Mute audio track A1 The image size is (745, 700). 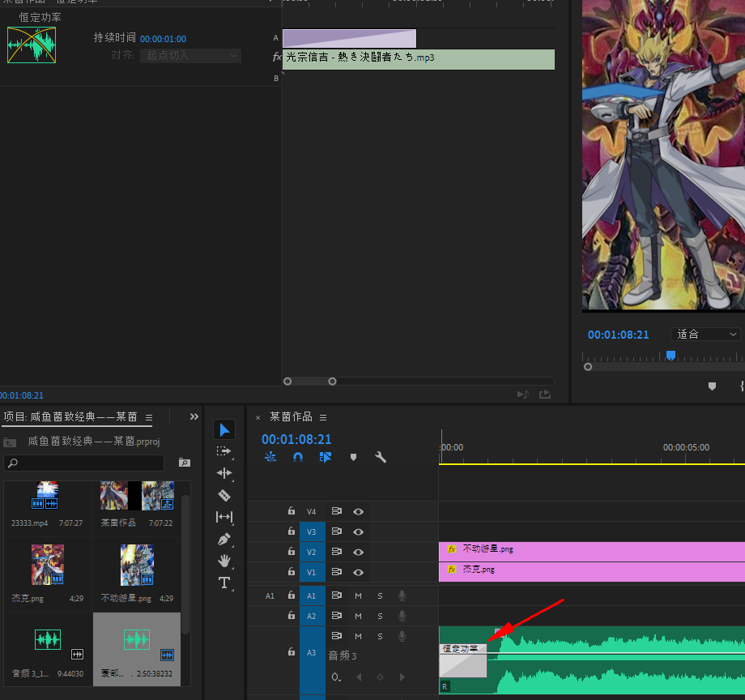[358, 596]
